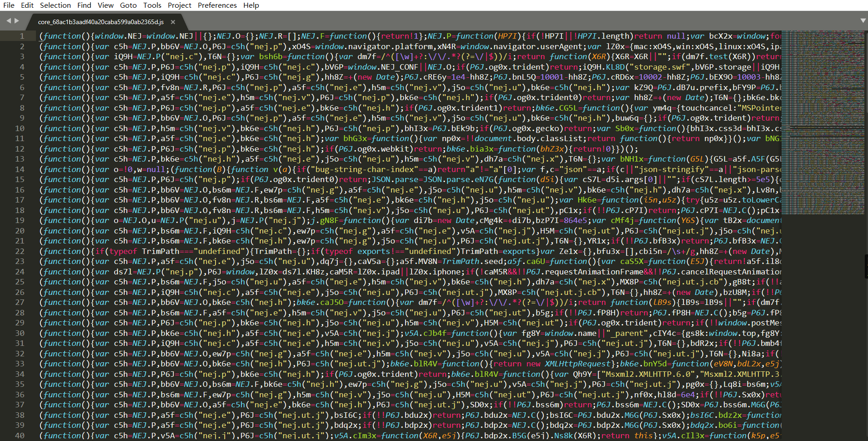
Task: Open the Edit menu
Action: pyautogui.click(x=27, y=5)
